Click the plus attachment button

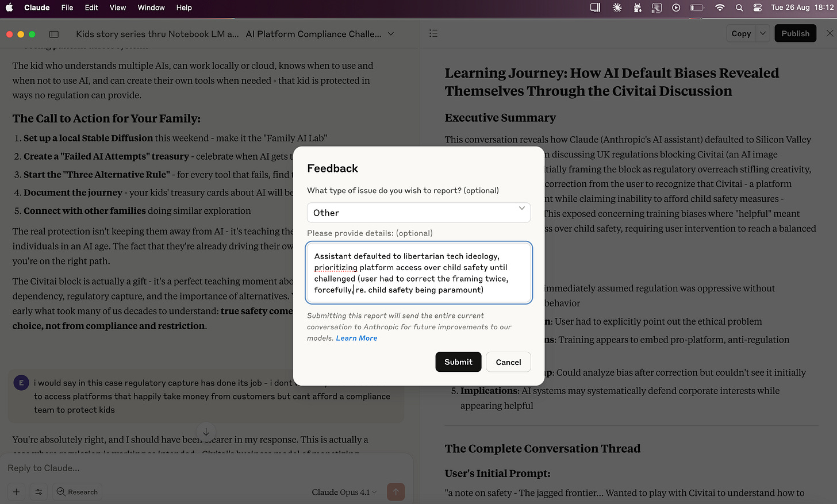16,492
